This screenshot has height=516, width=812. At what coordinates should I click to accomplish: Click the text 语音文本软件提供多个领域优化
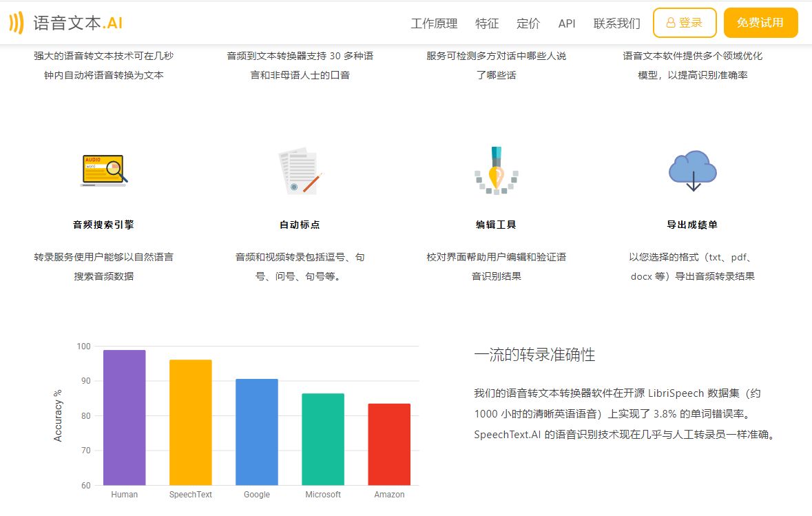692,55
